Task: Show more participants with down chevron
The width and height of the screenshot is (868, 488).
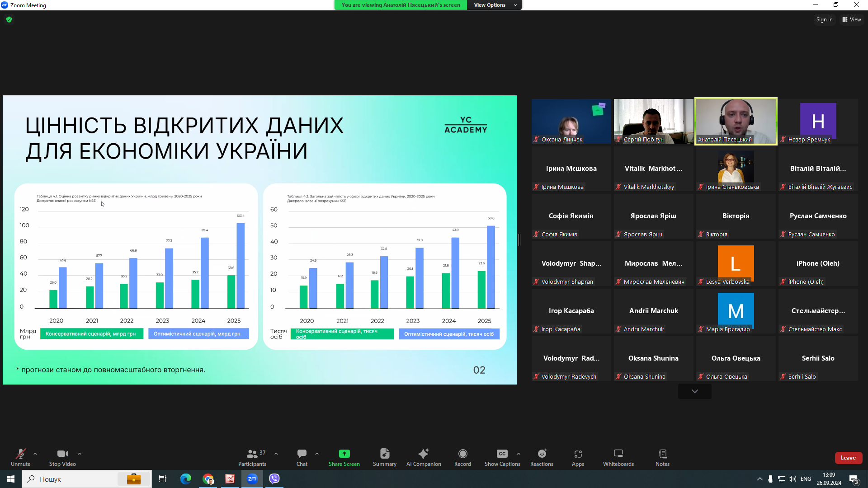Action: point(694,391)
